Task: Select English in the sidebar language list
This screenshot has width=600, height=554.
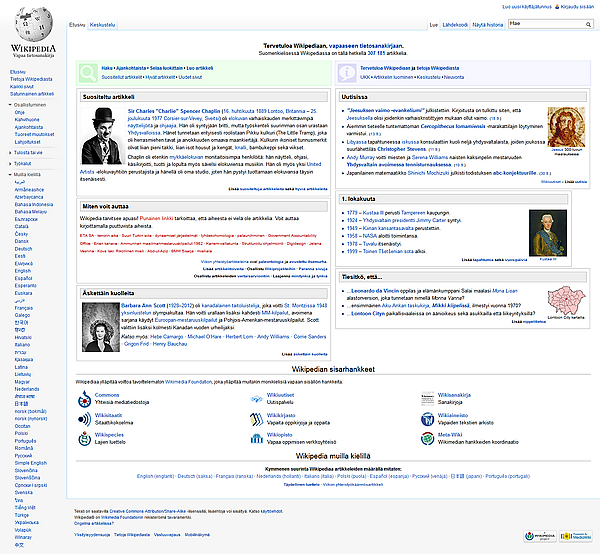Action: click(x=23, y=271)
